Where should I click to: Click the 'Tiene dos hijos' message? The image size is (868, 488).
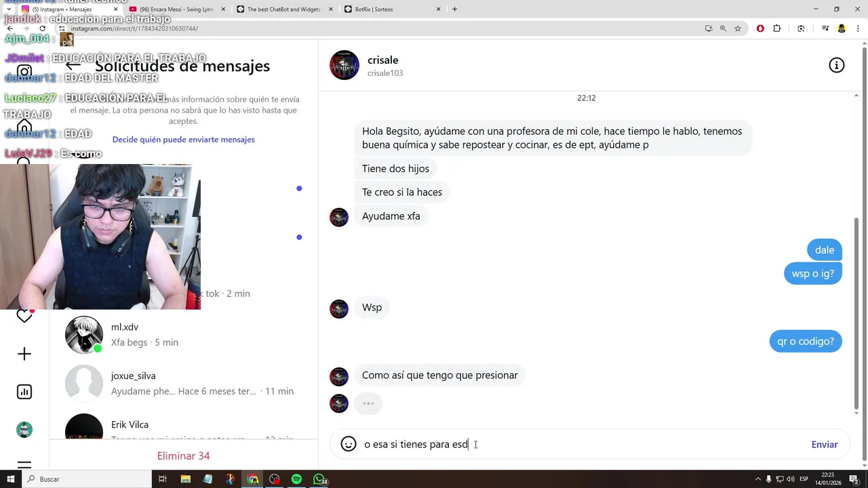pos(395,169)
